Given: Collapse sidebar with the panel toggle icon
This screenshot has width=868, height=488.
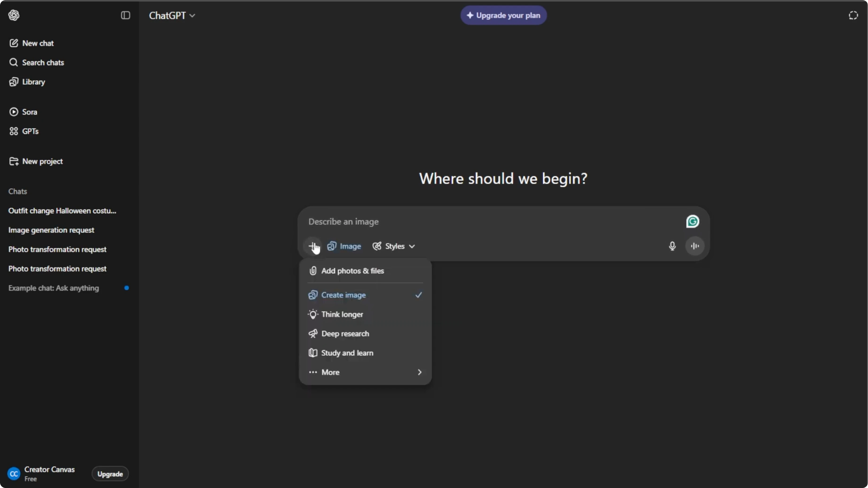Looking at the screenshot, I should [125, 15].
